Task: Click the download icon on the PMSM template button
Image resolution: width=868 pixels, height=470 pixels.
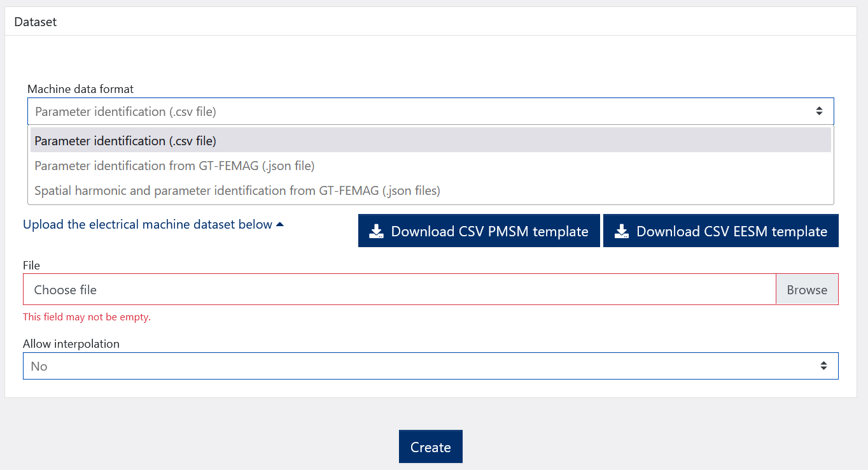Action: pyautogui.click(x=377, y=231)
